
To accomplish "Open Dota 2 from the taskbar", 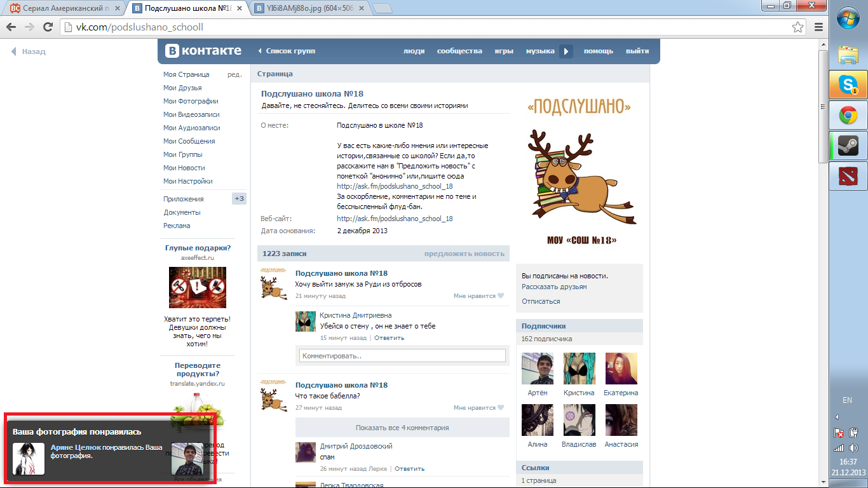I will click(848, 176).
